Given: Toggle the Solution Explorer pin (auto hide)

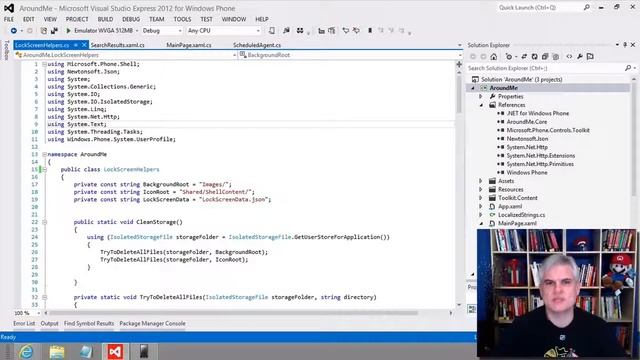Looking at the screenshot, I should pos(625,45).
